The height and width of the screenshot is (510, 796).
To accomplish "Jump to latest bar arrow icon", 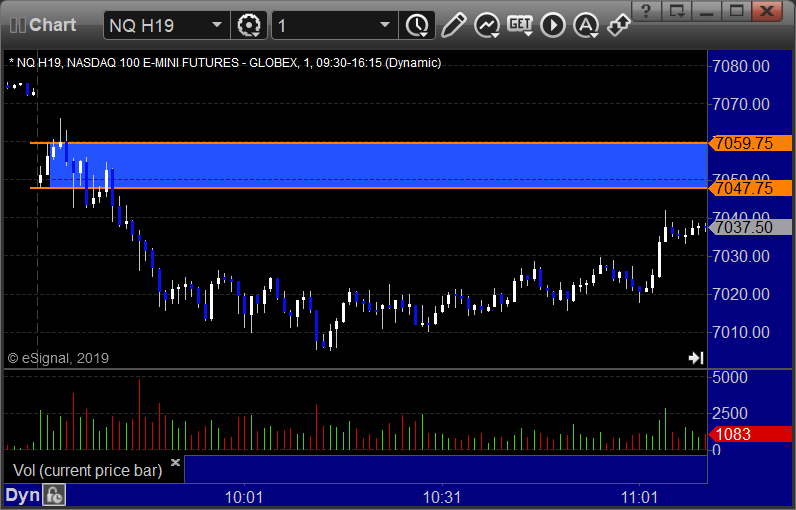I will [x=696, y=358].
